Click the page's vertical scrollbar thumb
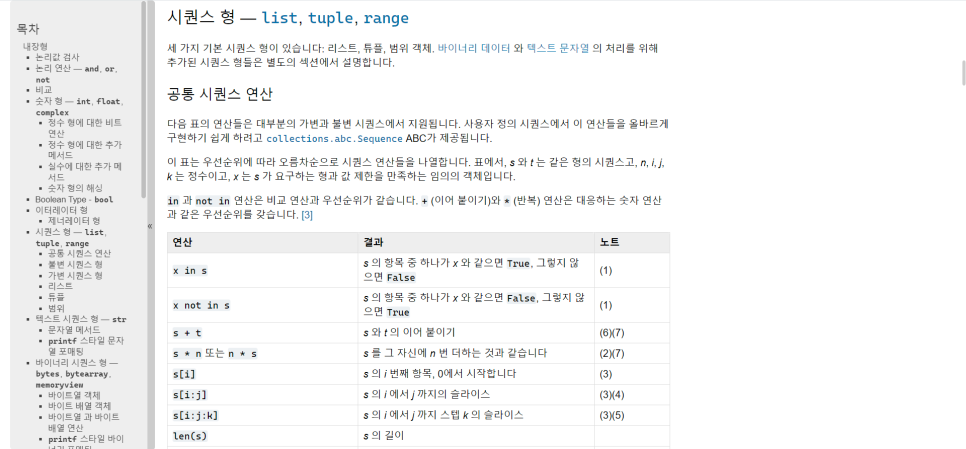966x449 pixels. pos(964,73)
